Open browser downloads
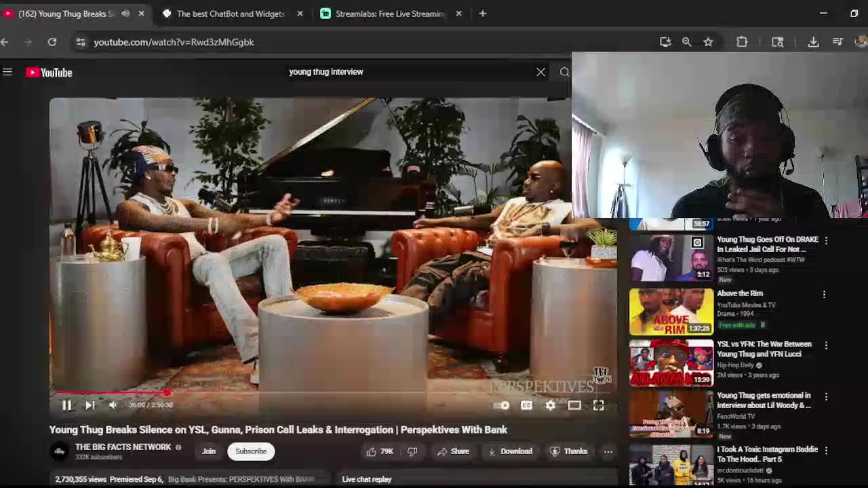The width and height of the screenshot is (868, 488). click(813, 42)
